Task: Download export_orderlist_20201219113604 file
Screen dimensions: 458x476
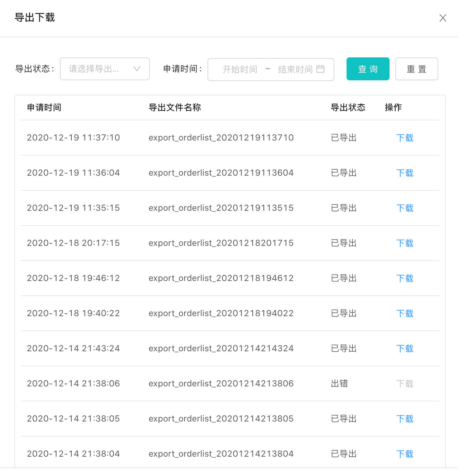Action: 405,173
